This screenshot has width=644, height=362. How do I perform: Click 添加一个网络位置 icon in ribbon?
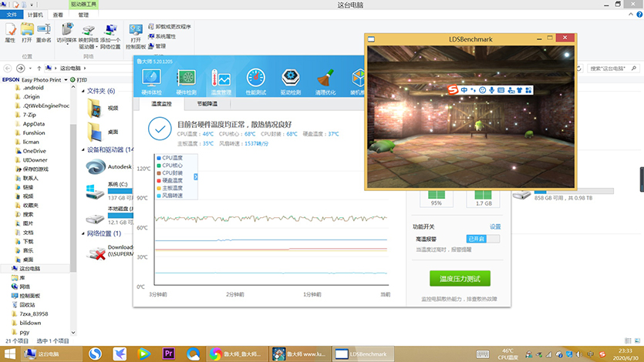click(x=110, y=36)
